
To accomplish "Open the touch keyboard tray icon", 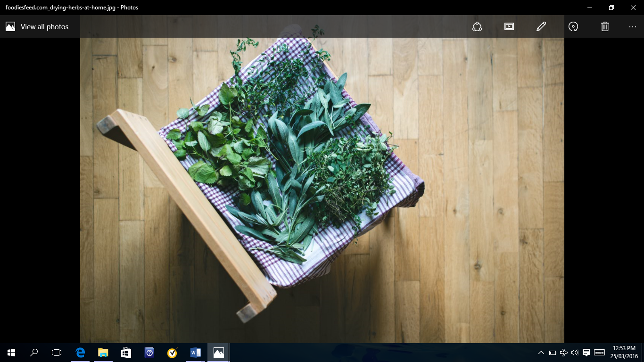I will click(x=600, y=353).
